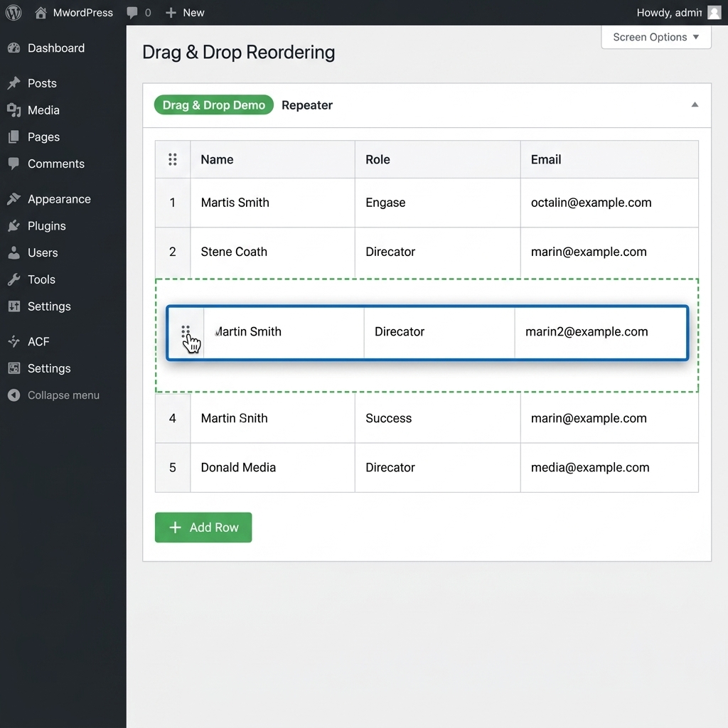Click the ACF sparkle icon

pos(14,341)
